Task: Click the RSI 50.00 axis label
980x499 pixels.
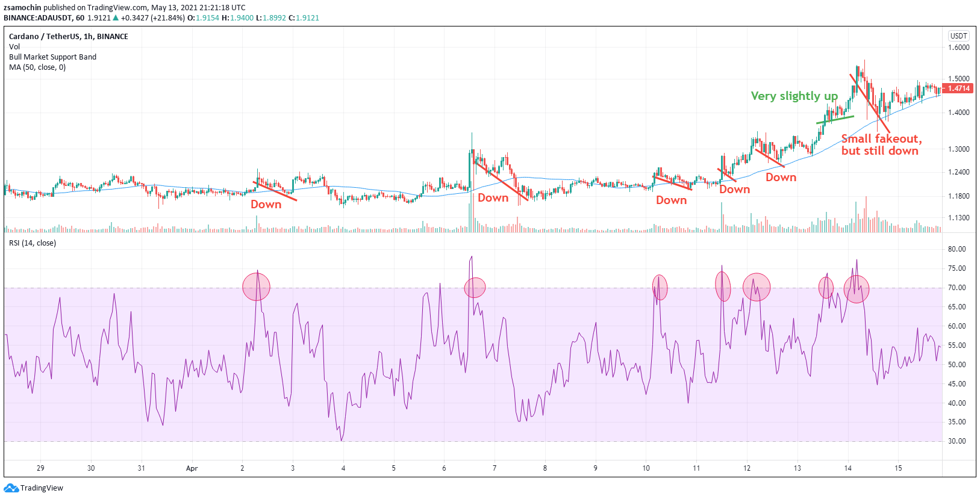Action: (x=957, y=365)
